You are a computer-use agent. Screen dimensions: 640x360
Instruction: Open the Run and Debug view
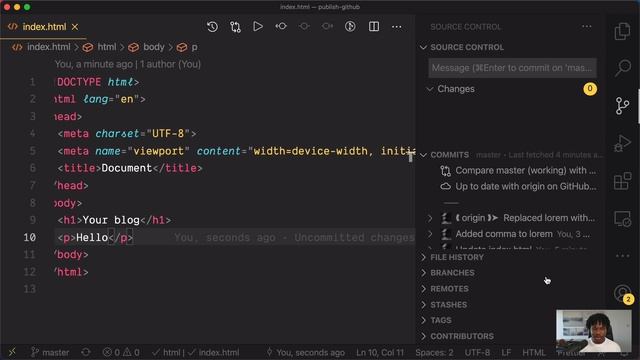pos(622,143)
